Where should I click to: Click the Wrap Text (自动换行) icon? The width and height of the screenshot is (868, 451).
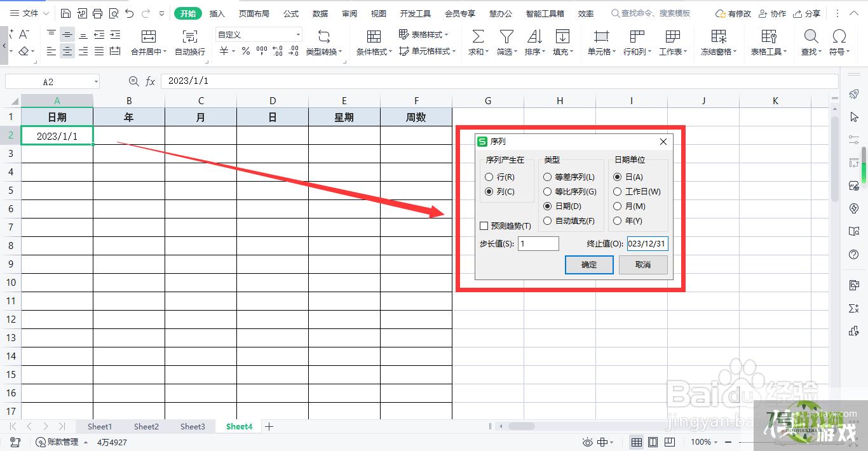pyautogui.click(x=189, y=37)
